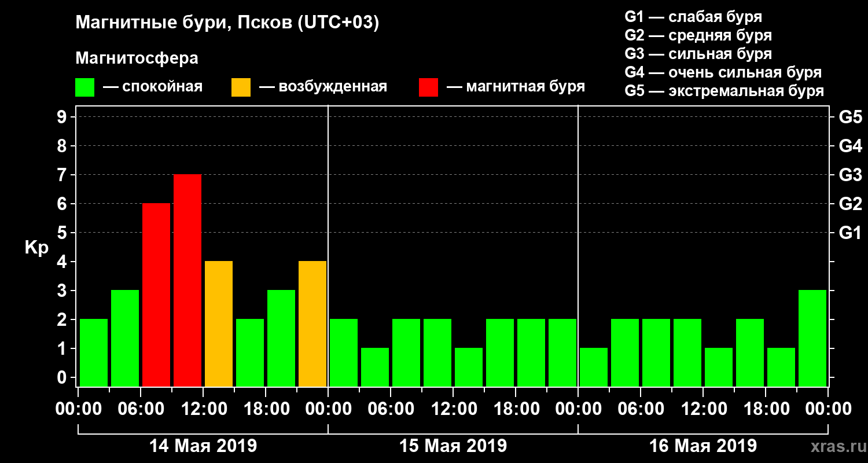
Task: Click the 'G5 — экстремальная буря' legend line
Action: (x=724, y=91)
